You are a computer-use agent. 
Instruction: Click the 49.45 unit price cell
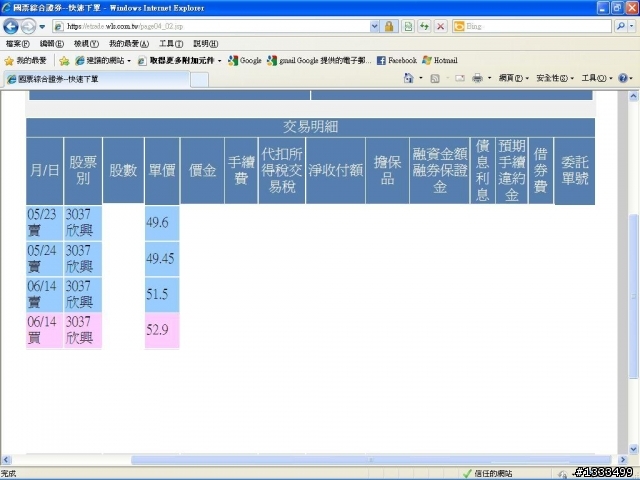tap(162, 258)
